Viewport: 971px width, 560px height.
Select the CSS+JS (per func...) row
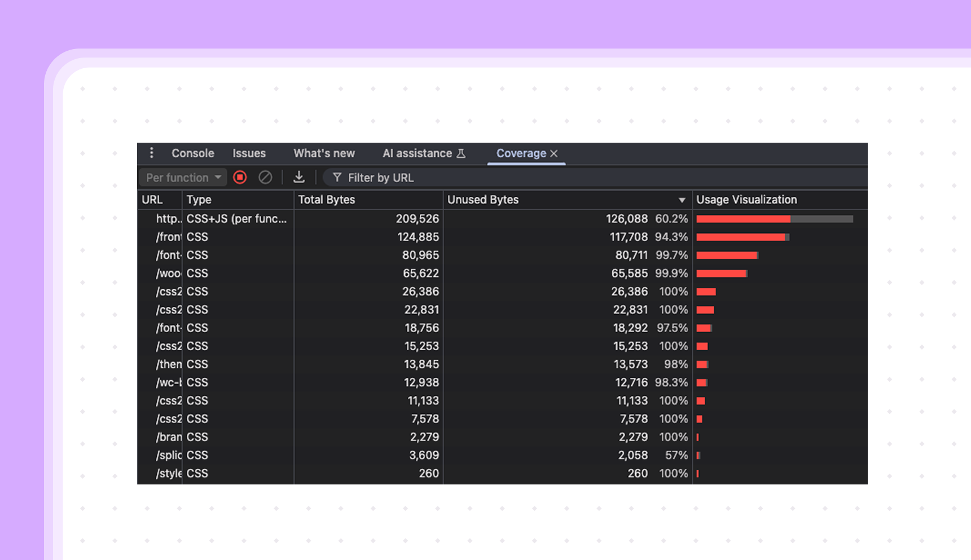pyautogui.click(x=236, y=219)
